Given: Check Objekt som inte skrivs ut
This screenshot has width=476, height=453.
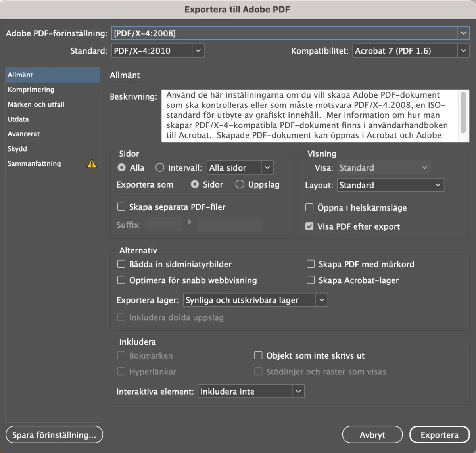Looking at the screenshot, I should (x=258, y=355).
